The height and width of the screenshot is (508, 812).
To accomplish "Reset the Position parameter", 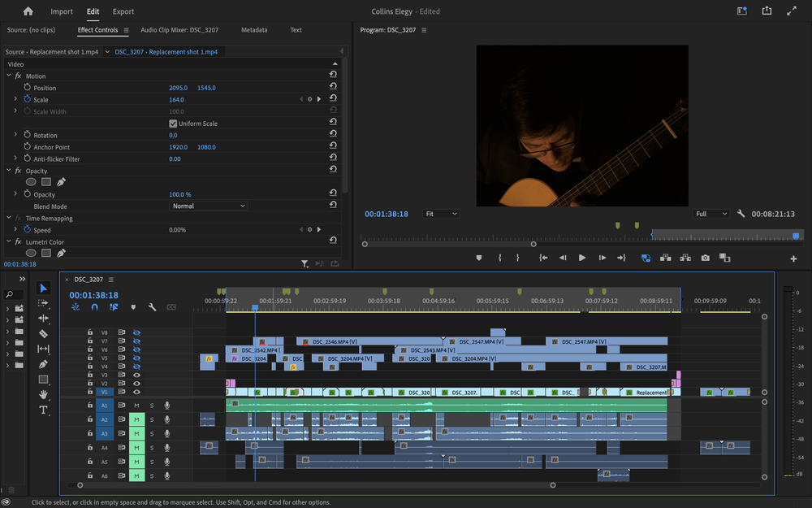I will 333,88.
